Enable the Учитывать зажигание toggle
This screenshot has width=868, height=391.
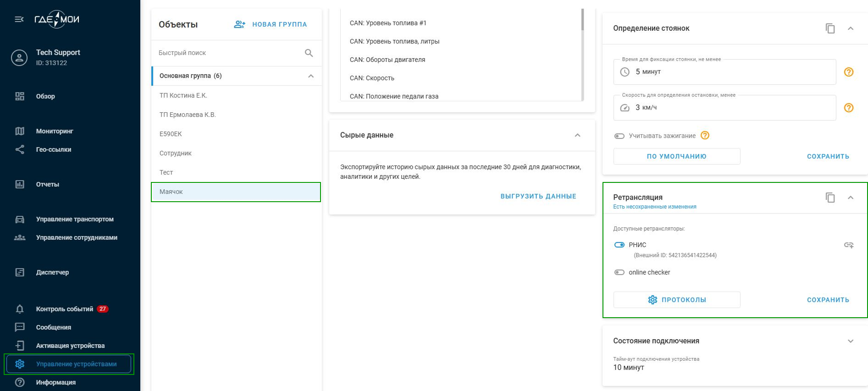tap(619, 136)
